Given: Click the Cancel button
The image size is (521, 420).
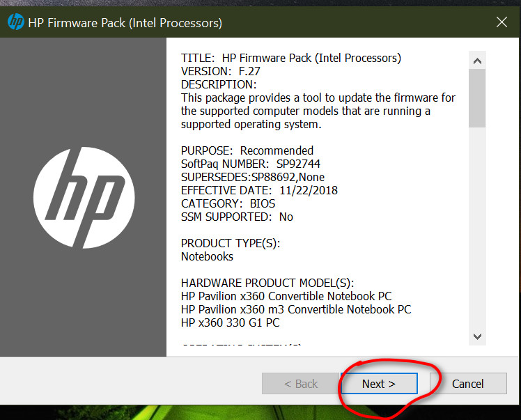Looking at the screenshot, I should tap(468, 384).
